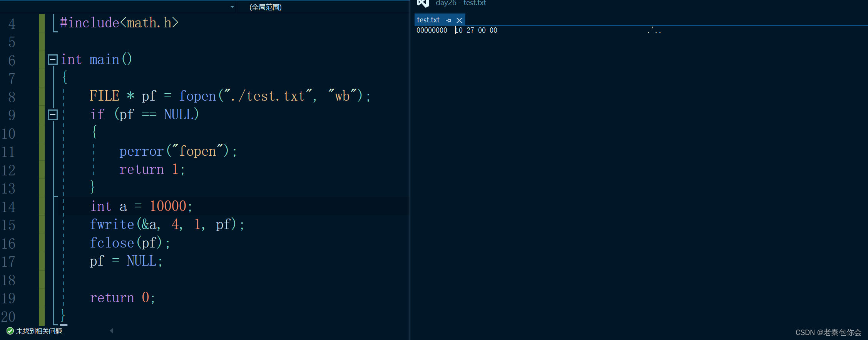
Task: Click the hex byte 10
Action: (x=459, y=30)
